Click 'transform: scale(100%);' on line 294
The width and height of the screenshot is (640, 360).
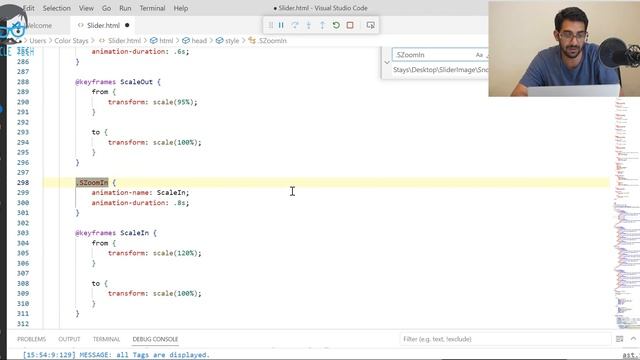(155, 142)
